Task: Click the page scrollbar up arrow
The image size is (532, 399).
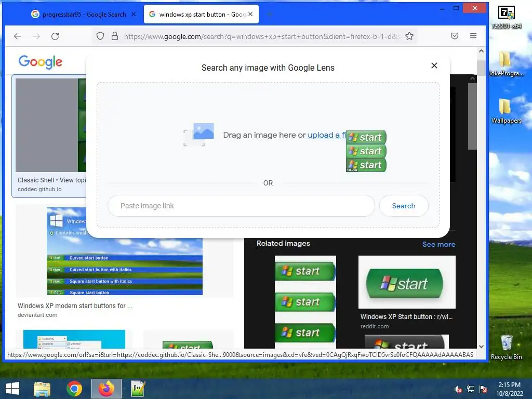Action: pos(481,51)
